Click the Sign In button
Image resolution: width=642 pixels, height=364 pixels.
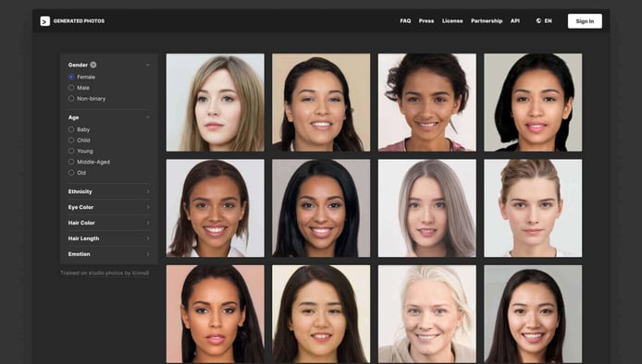[x=585, y=21]
